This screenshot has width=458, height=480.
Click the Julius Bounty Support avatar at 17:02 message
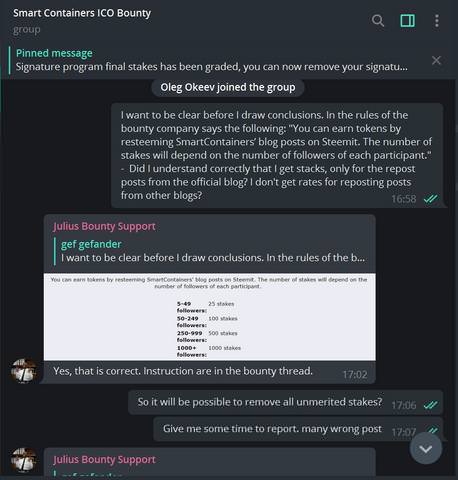coord(24,371)
